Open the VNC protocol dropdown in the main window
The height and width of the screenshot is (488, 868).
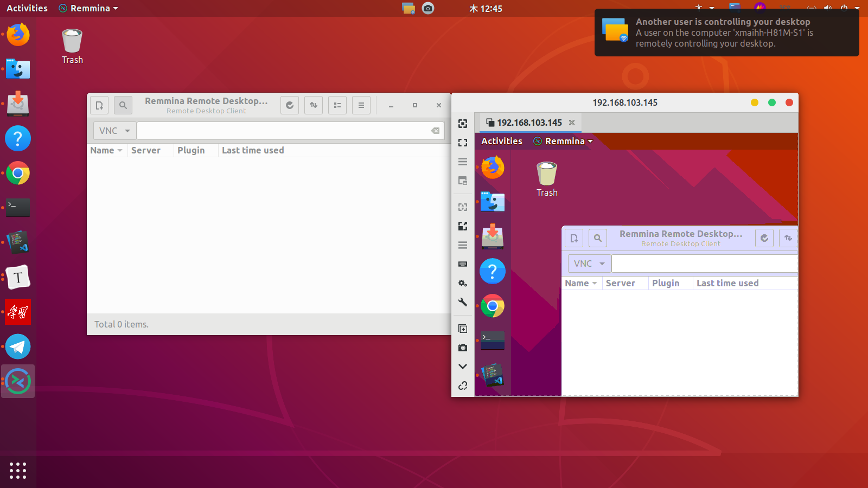click(114, 131)
